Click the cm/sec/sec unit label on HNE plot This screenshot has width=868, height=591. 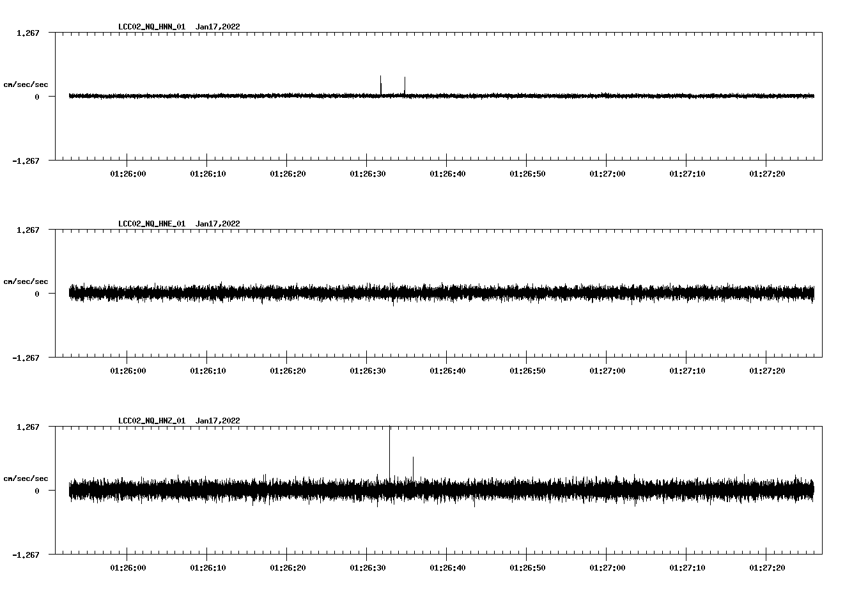(26, 281)
